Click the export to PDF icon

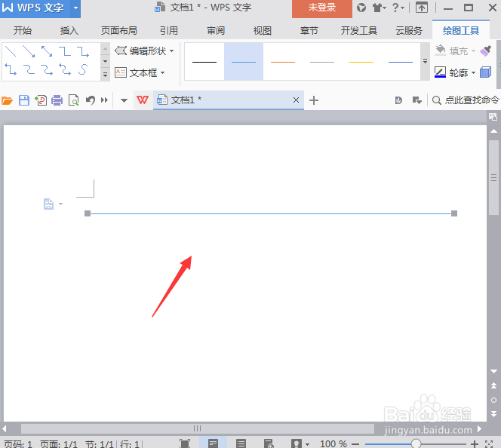41,100
